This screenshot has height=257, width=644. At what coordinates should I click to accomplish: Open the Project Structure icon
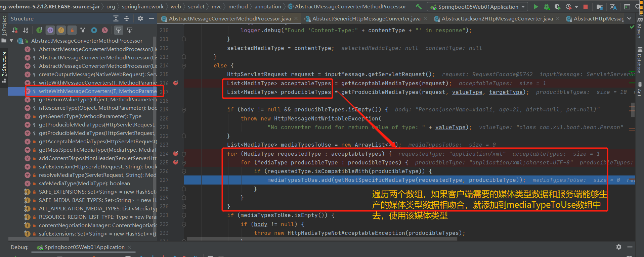[600, 7]
